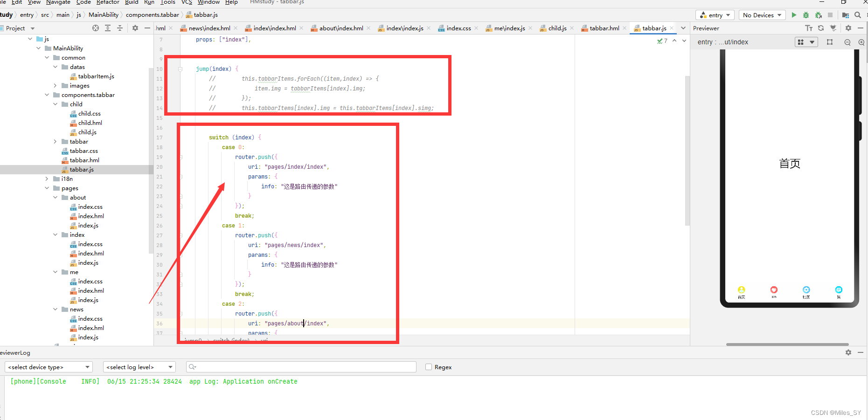The height and width of the screenshot is (420, 868).
Task: Open Previewer settings gear
Action: 848,28
